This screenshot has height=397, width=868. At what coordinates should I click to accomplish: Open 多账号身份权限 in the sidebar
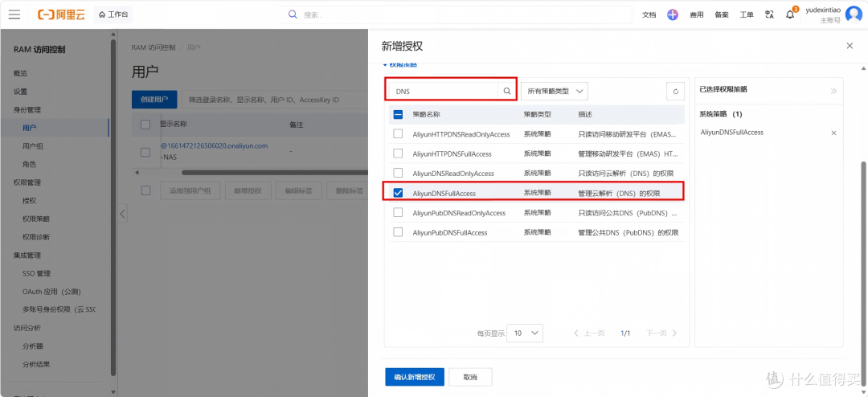[x=59, y=310]
